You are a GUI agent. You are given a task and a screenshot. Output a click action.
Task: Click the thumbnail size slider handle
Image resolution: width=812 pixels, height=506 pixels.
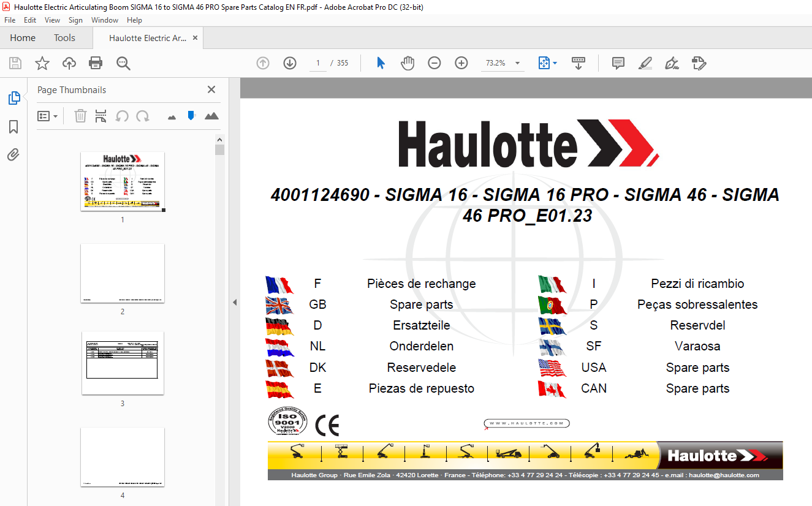(191, 116)
